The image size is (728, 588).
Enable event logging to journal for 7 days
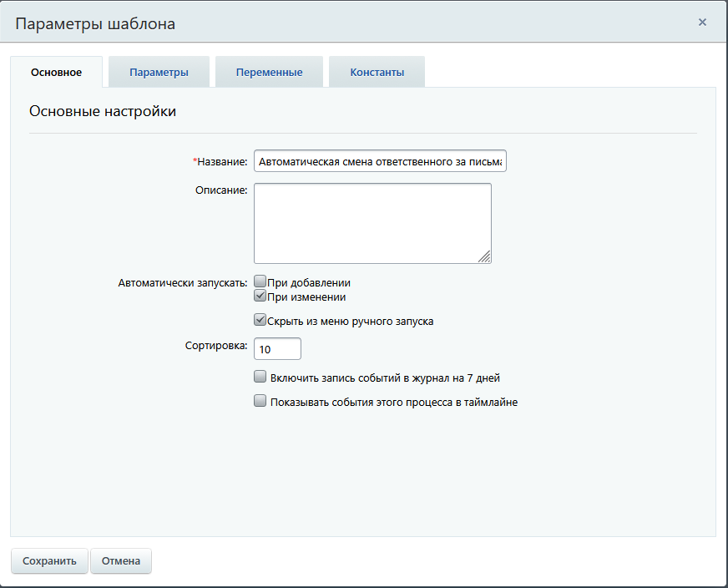[260, 377]
